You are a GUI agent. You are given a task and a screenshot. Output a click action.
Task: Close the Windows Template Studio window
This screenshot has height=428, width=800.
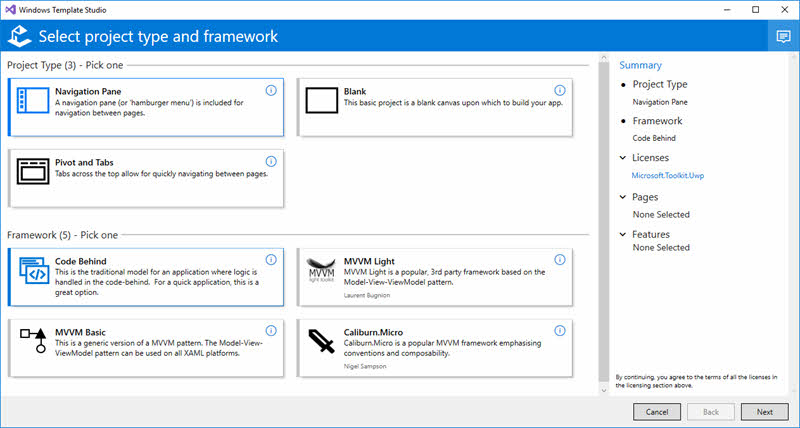(785, 10)
